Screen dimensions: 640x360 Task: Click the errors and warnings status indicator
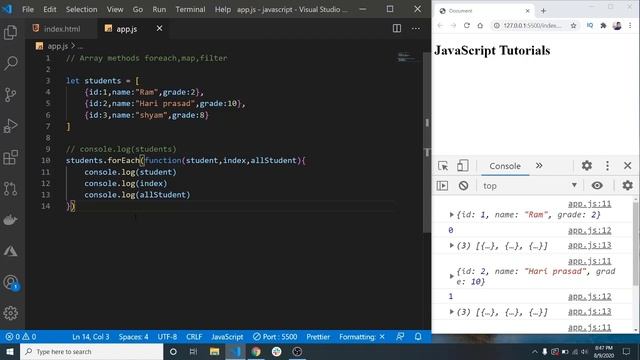21,337
